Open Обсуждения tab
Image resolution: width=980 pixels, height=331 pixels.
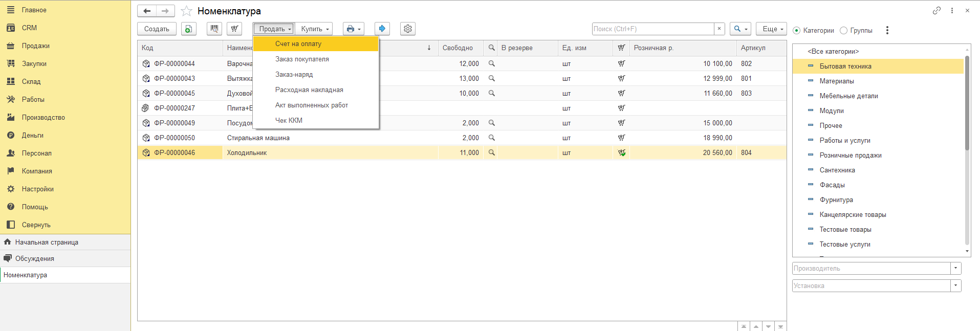[65, 258]
